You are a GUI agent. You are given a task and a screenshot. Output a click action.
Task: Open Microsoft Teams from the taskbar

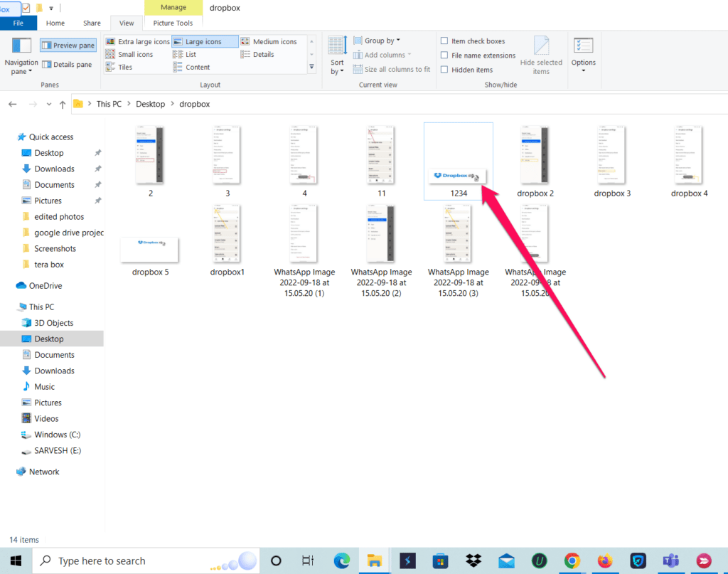670,561
